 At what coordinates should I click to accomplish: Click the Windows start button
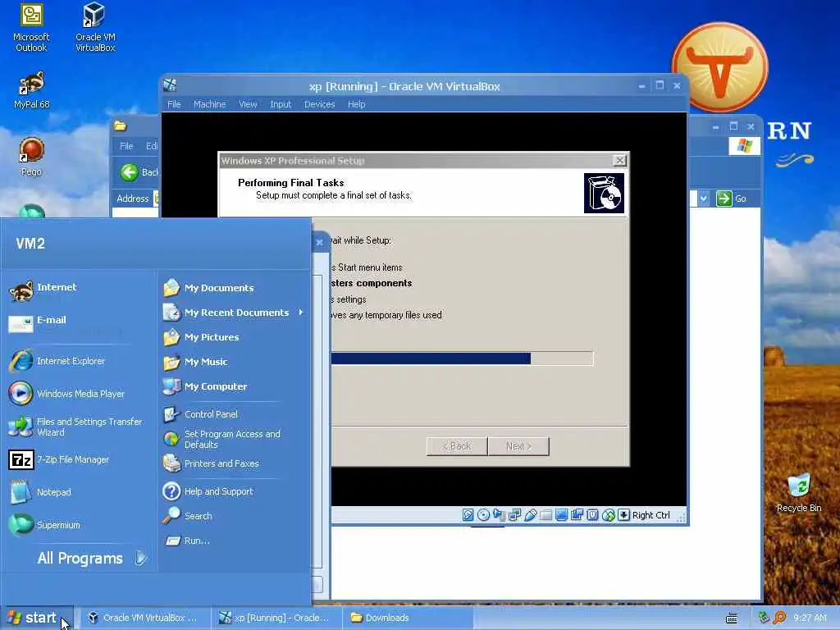tap(36, 618)
